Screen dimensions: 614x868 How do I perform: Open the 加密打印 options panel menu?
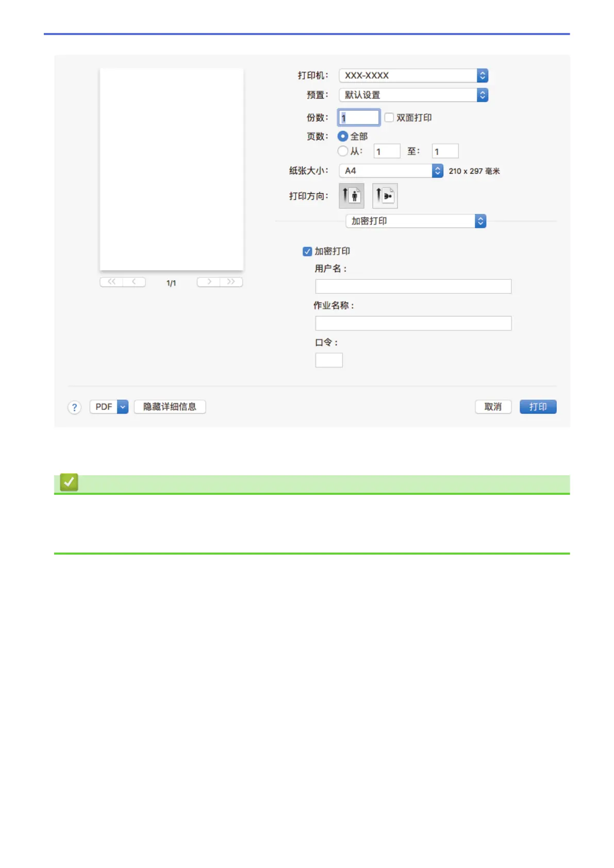pos(416,221)
